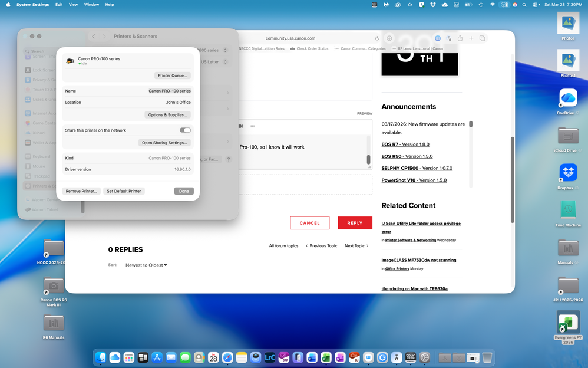Click Safari share icon
The image size is (588, 368).
click(x=460, y=38)
